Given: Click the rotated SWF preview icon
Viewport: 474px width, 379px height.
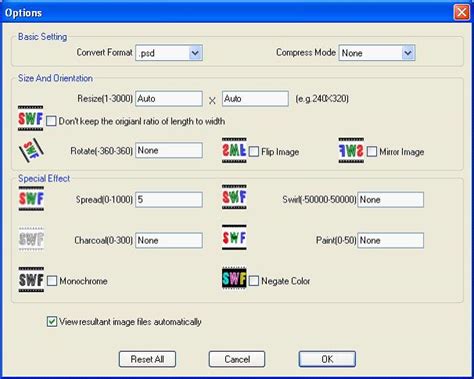Looking at the screenshot, I should click(31, 151).
